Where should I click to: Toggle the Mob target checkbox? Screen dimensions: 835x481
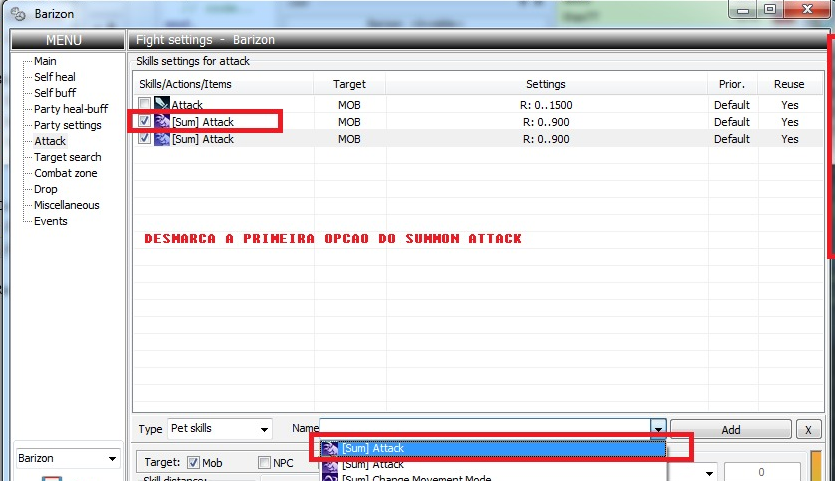click(193, 463)
